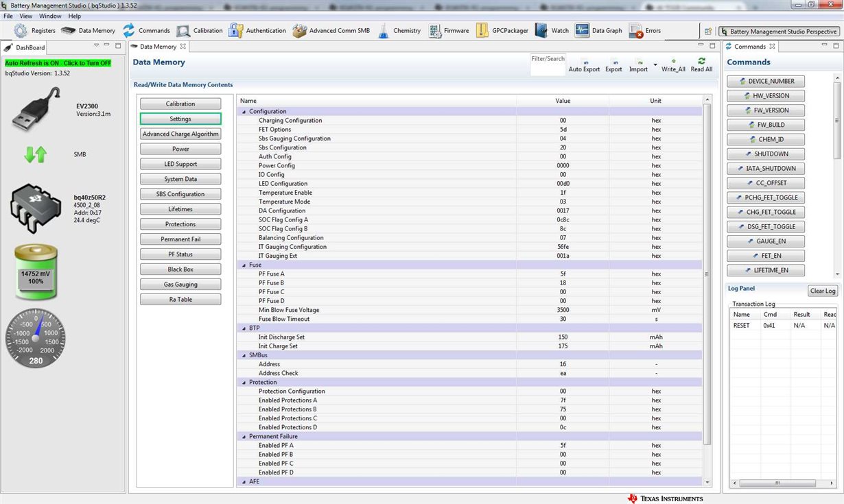This screenshot has width=844, height=504.
Task: Click the bq40z50R2 chip icon
Action: click(x=36, y=208)
